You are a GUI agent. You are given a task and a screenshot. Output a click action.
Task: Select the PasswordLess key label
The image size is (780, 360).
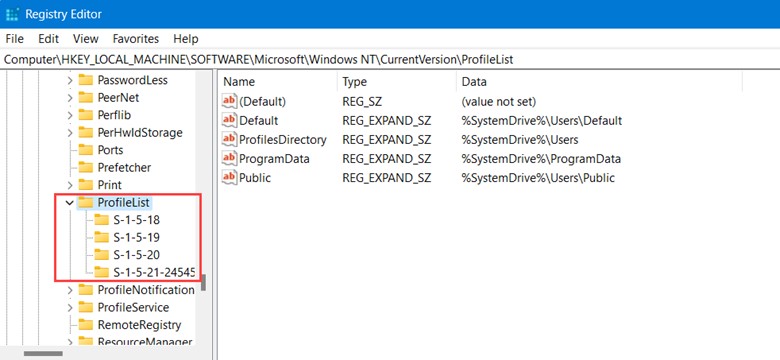click(x=132, y=80)
